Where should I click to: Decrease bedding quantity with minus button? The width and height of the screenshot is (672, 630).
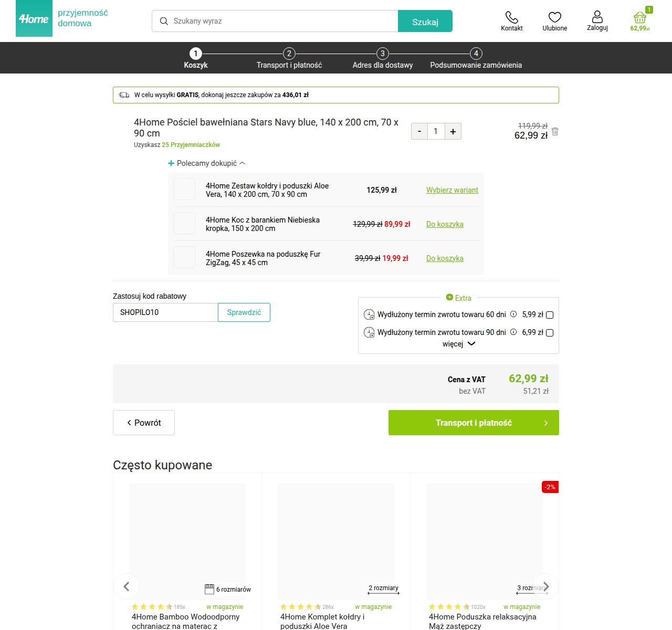[419, 131]
